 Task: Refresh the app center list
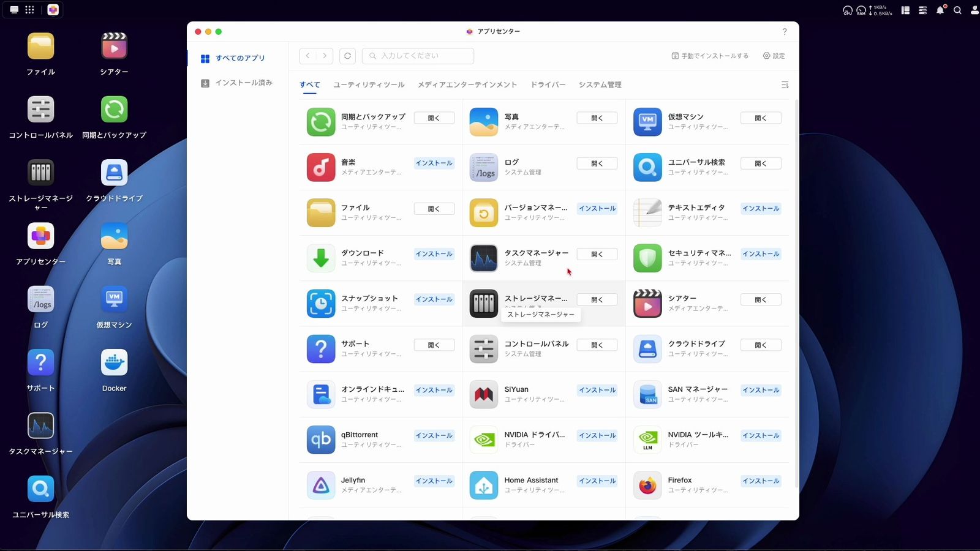click(x=347, y=56)
